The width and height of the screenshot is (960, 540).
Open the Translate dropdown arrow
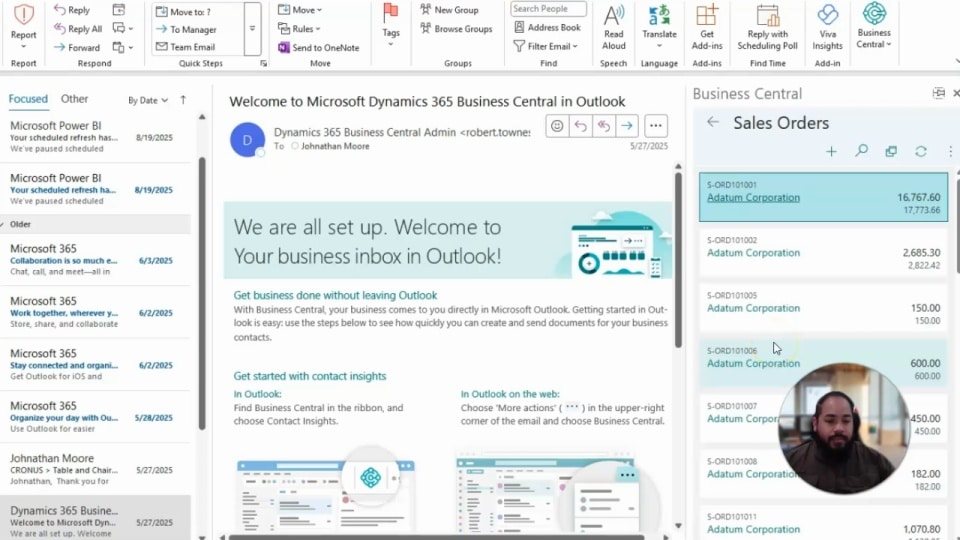click(659, 46)
